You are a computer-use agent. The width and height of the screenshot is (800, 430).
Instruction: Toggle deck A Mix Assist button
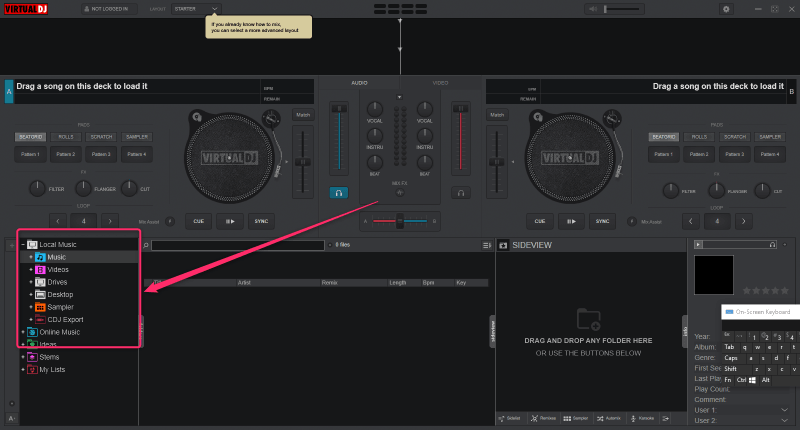pyautogui.click(x=170, y=221)
